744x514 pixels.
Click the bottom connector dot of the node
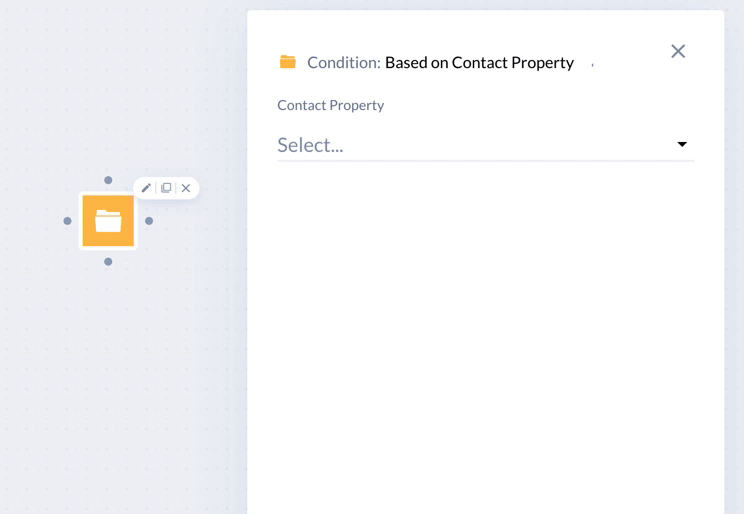108,262
